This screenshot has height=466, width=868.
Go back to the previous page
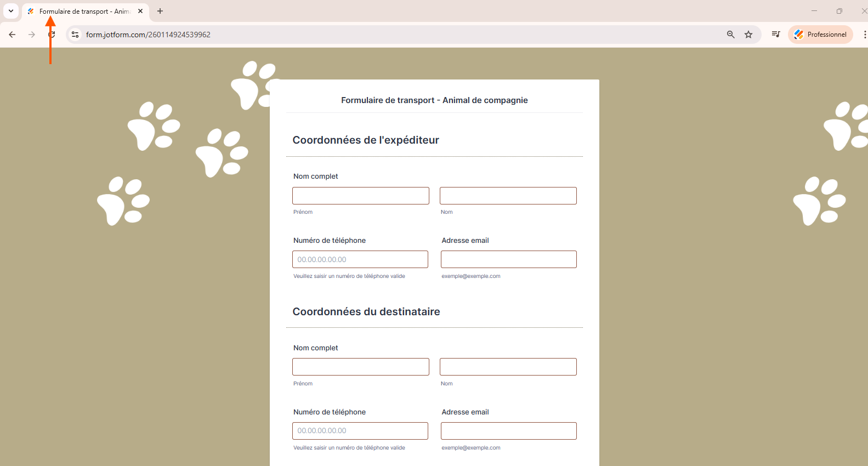(12, 35)
